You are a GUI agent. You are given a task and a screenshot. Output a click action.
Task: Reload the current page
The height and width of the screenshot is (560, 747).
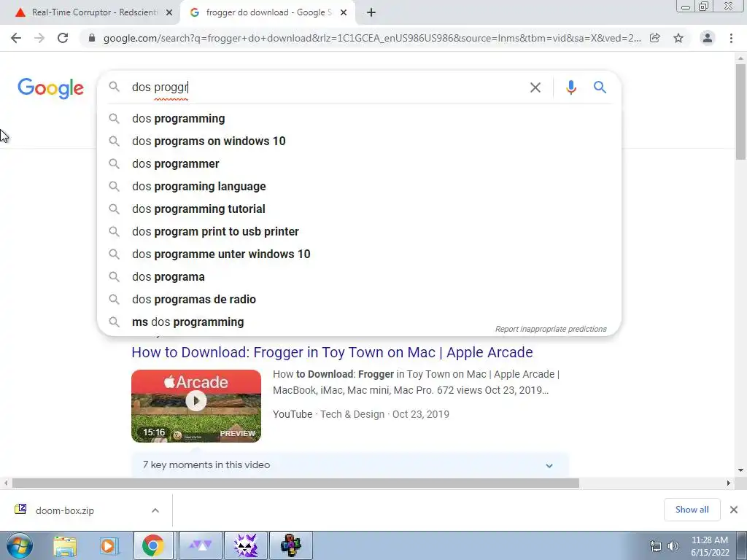pos(63,38)
